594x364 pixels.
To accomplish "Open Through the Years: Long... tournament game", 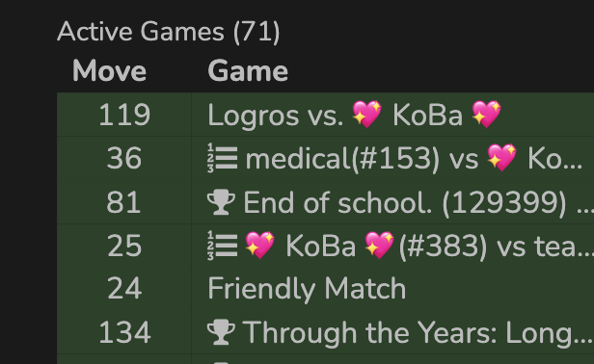I will tap(400, 332).
